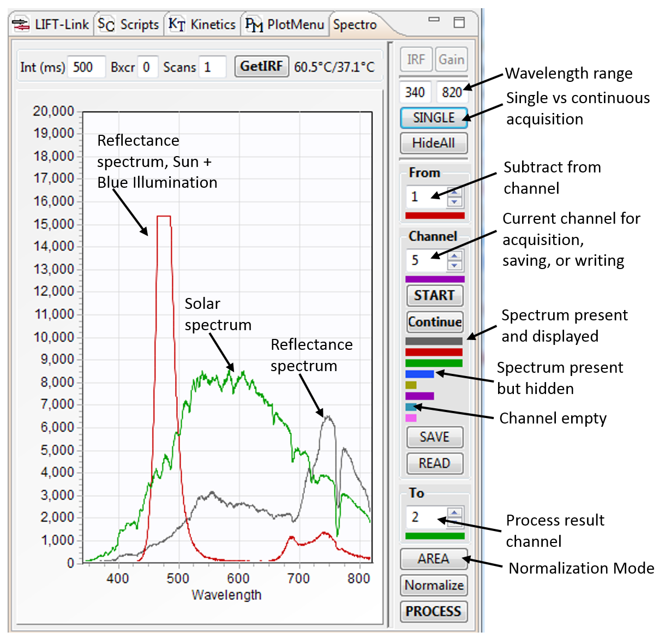Toggle SINGLE acquisition mode button
Image resolution: width=665 pixels, height=644 pixels.
[x=434, y=118]
